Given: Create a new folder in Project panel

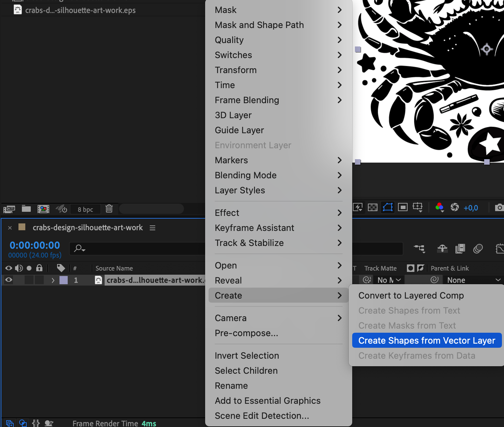Looking at the screenshot, I should click(x=26, y=208).
